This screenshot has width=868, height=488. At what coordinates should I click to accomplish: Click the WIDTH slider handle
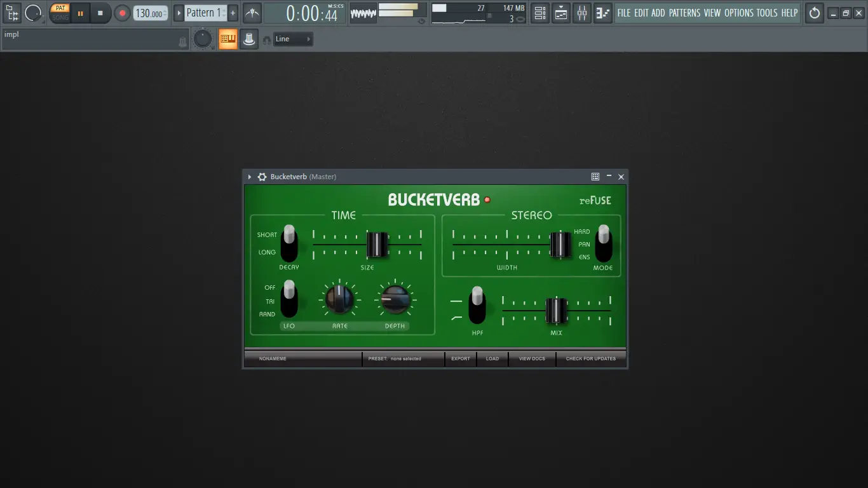click(560, 245)
